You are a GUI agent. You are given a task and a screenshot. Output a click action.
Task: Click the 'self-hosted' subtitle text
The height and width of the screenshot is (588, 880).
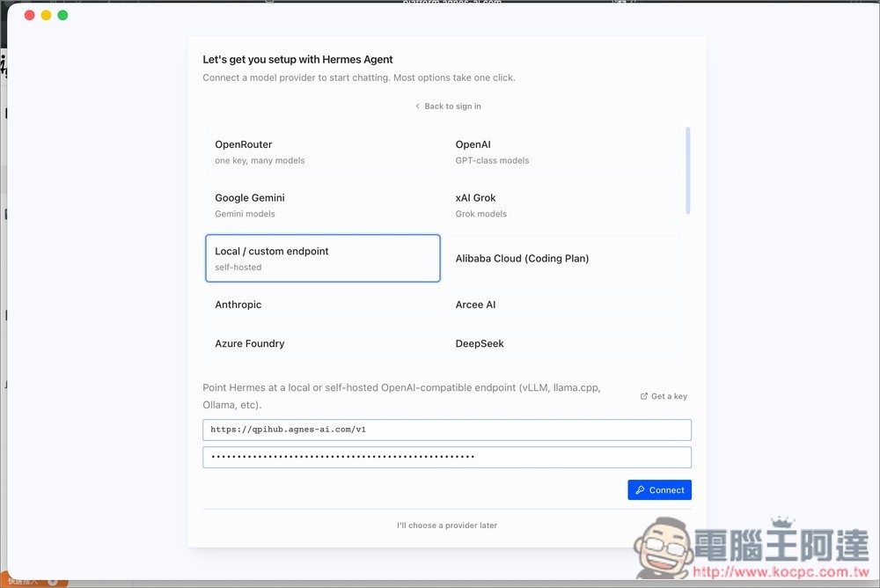pos(238,268)
